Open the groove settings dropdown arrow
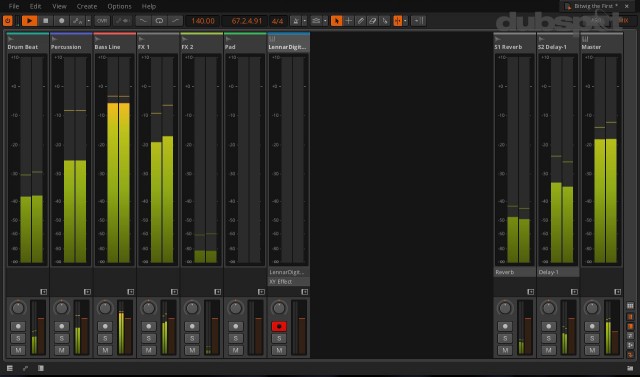The width and height of the screenshot is (640, 377). coord(325,21)
